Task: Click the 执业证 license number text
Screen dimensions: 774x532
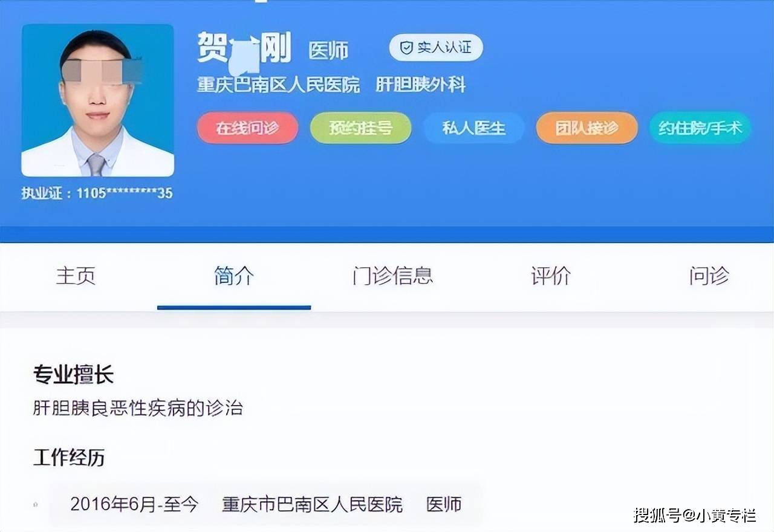Action: pos(97,193)
